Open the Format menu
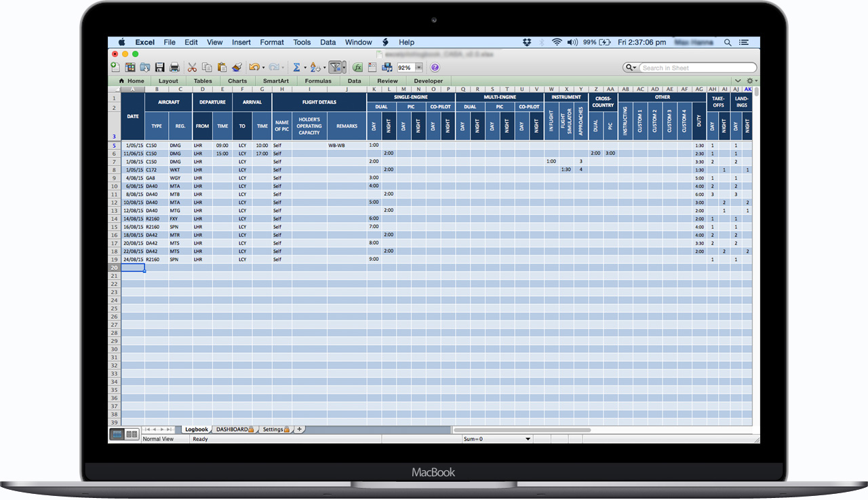This screenshot has height=500, width=868. [x=272, y=42]
